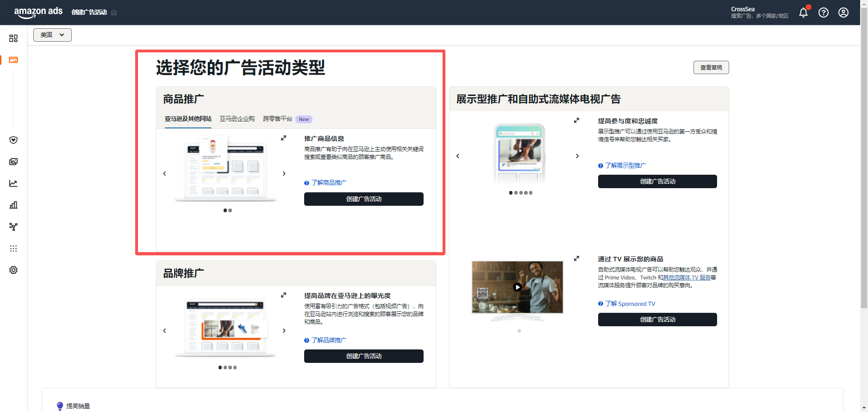Switch to the 亚马逊企业购 tab
This screenshot has height=412, width=868.
(237, 119)
